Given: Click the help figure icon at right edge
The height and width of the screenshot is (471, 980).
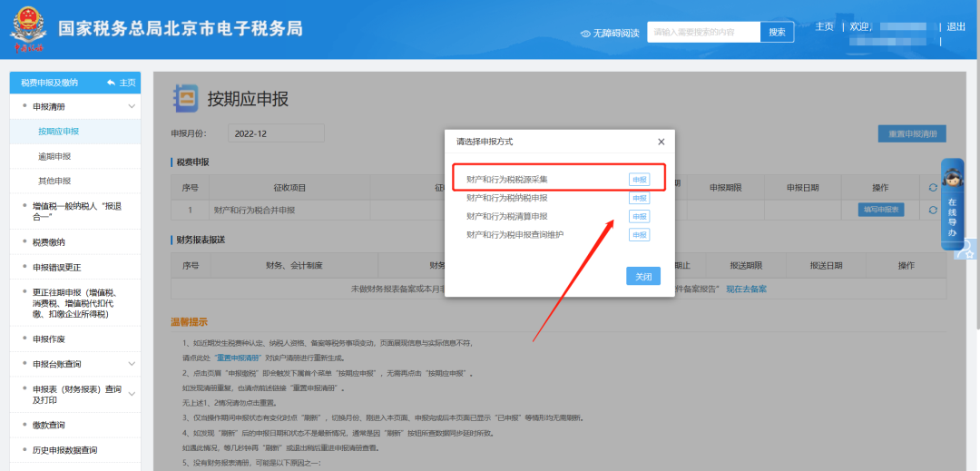Looking at the screenshot, I should [968, 249].
